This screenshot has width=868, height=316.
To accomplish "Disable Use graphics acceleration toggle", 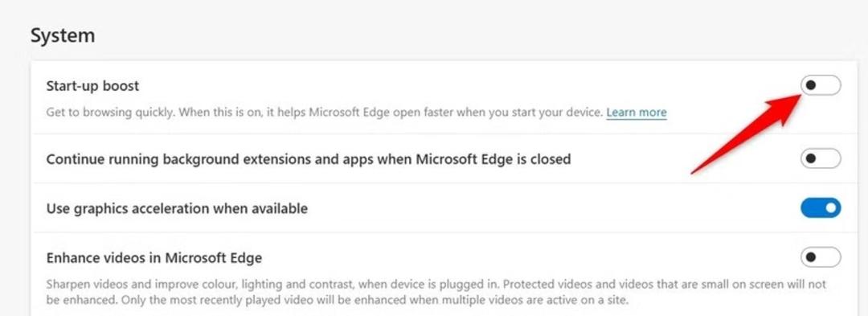I will pyautogui.click(x=821, y=208).
